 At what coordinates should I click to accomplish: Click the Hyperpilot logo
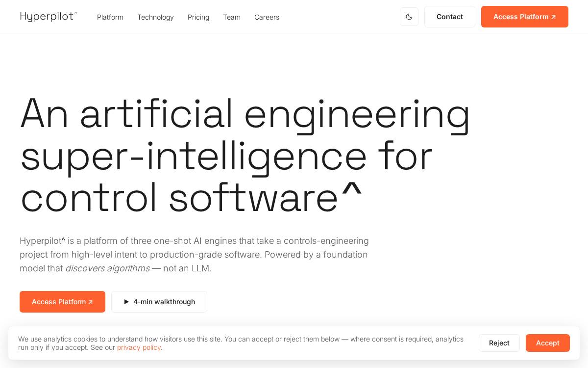coord(49,17)
